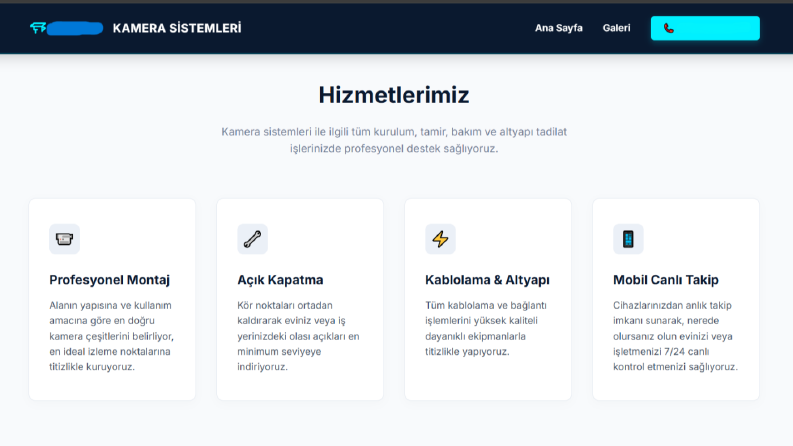Click the Hizmetlerimiz section title

(x=394, y=95)
